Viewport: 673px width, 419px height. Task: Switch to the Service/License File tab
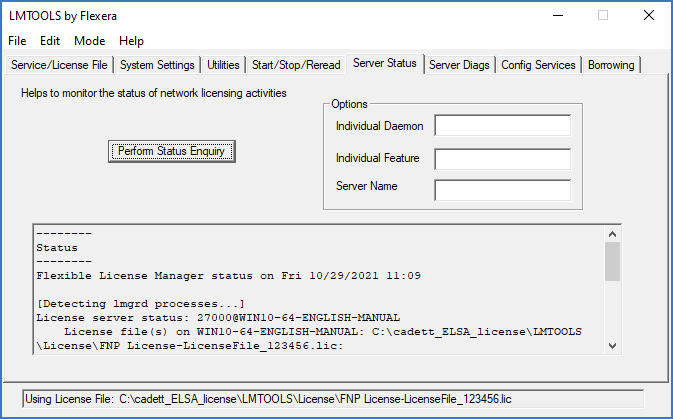click(59, 65)
